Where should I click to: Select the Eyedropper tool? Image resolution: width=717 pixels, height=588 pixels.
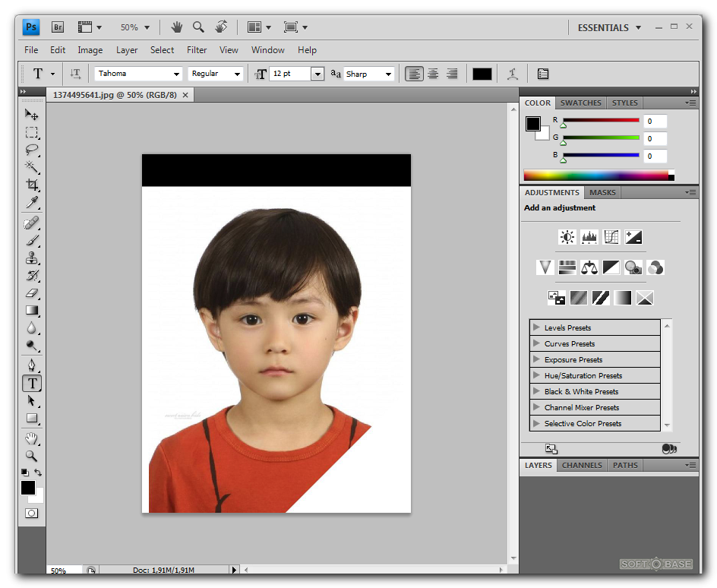[32, 202]
